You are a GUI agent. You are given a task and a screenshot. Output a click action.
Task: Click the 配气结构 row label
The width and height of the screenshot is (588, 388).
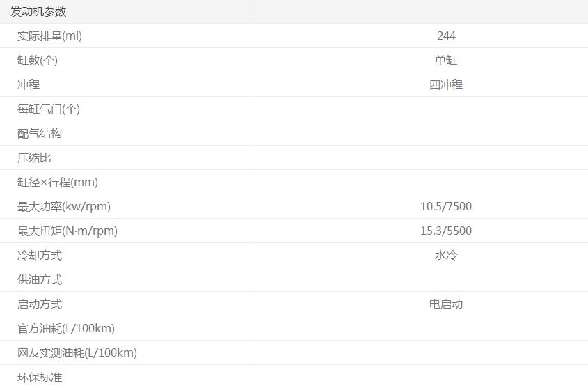40,134
